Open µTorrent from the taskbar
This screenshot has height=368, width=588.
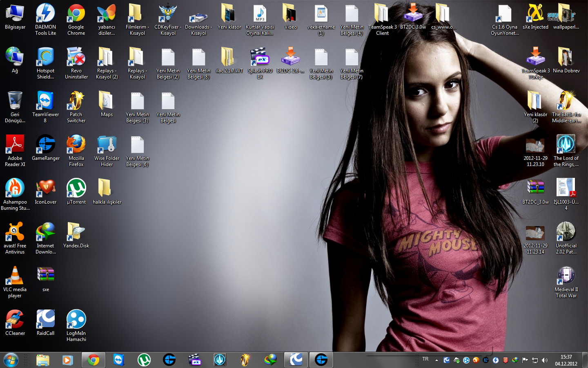(144, 360)
